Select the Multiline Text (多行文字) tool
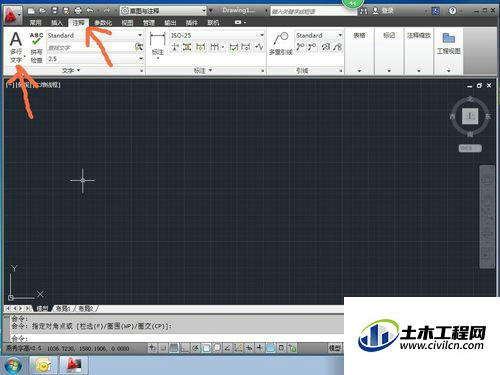This screenshot has height=375, width=500. (16, 47)
